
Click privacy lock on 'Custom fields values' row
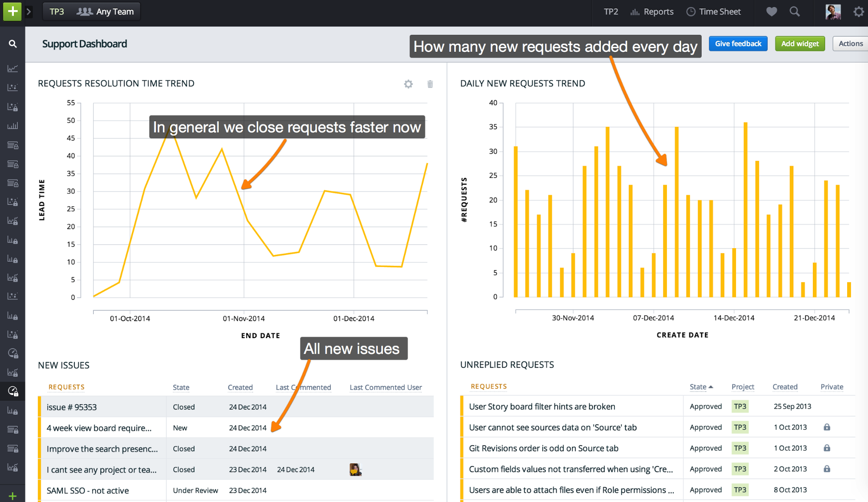(x=826, y=469)
